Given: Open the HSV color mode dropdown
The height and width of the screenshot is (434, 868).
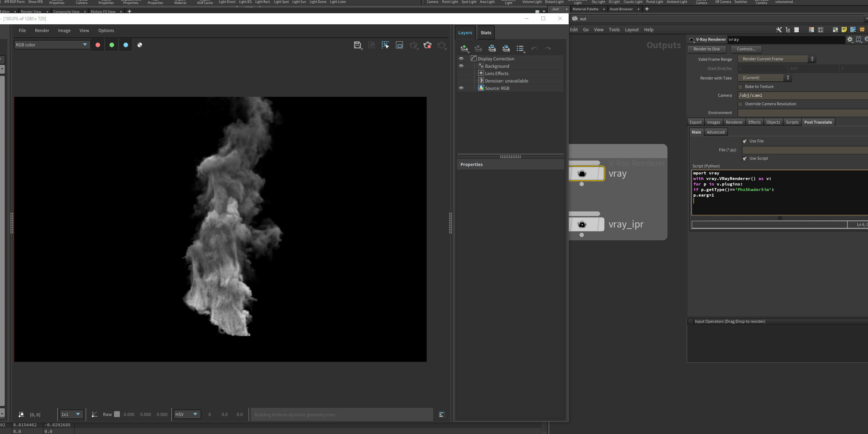Looking at the screenshot, I should tap(187, 414).
